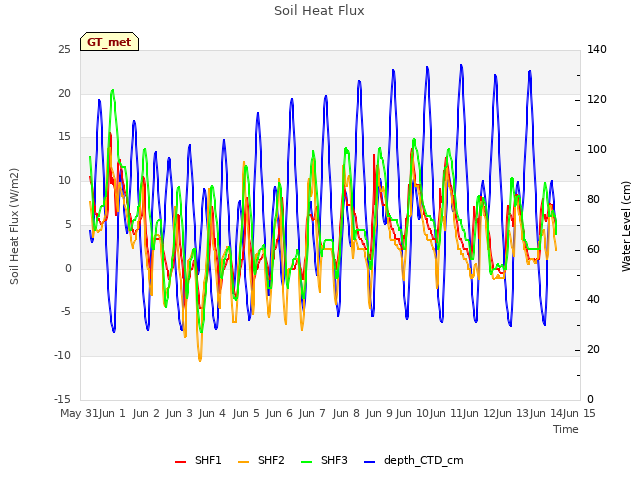The height and width of the screenshot is (480, 640).
Task: Click the SHF2 legend label
Action: [x=271, y=460]
